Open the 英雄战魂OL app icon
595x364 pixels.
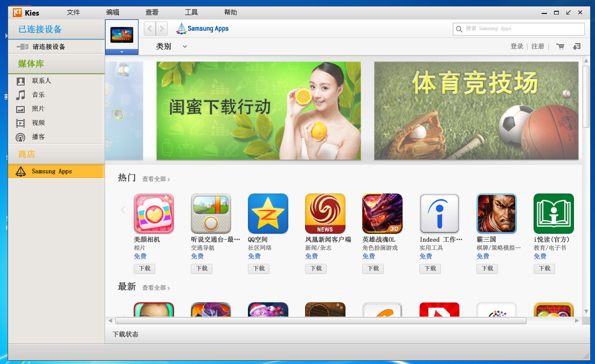pyautogui.click(x=382, y=213)
